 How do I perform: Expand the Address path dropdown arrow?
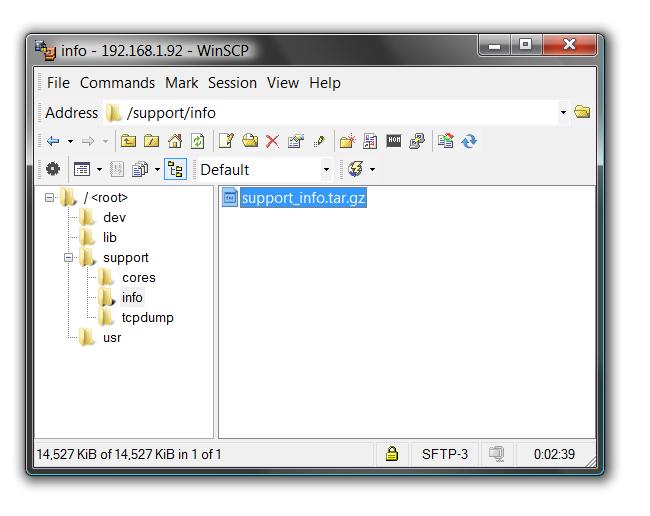tap(563, 113)
